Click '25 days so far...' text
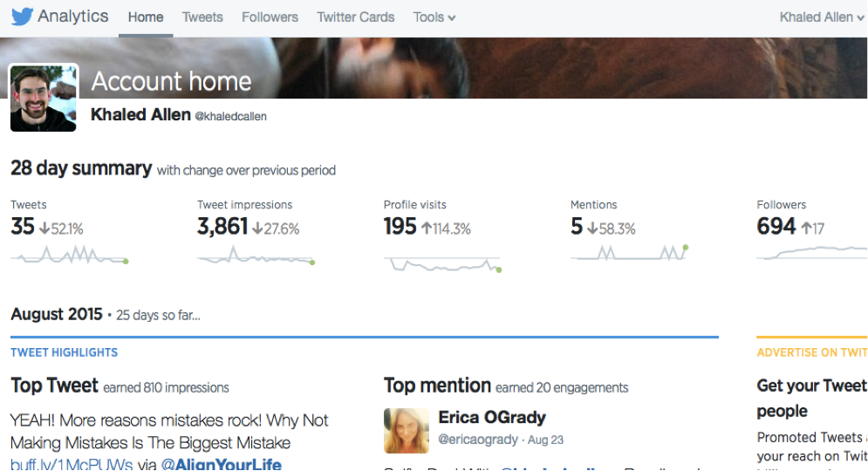 [x=158, y=316]
